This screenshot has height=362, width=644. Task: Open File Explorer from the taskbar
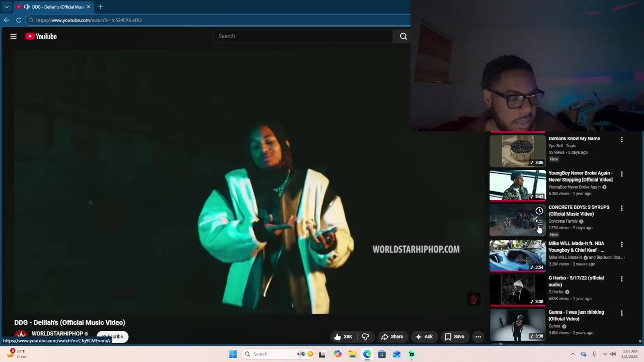[352, 354]
